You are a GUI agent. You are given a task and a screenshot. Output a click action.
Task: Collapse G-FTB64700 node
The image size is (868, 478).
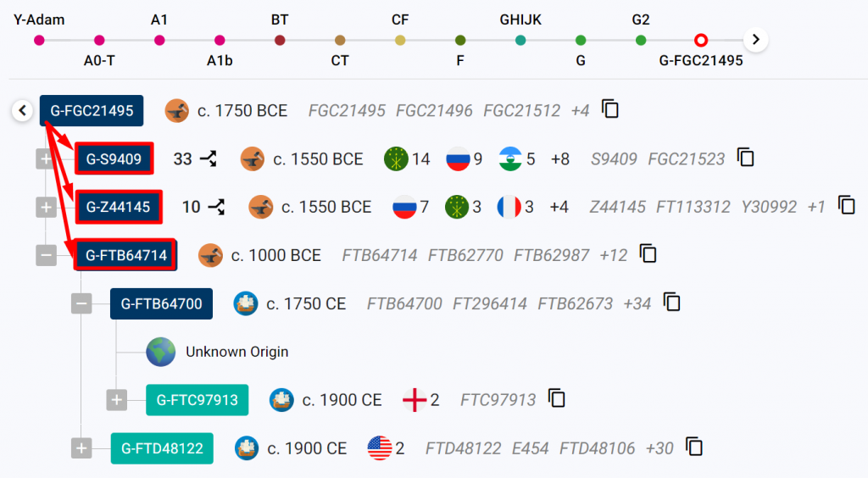pyautogui.click(x=81, y=303)
